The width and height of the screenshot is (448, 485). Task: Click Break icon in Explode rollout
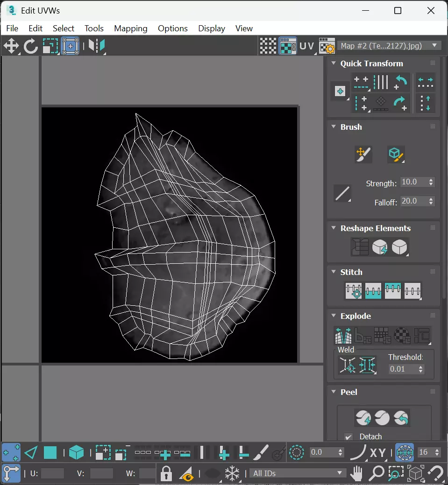343,336
